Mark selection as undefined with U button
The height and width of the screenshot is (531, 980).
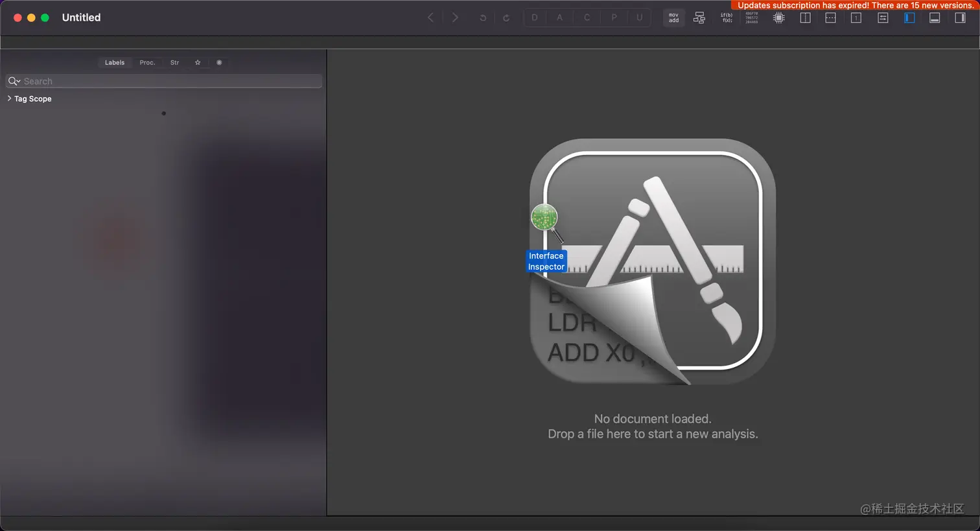[639, 18]
